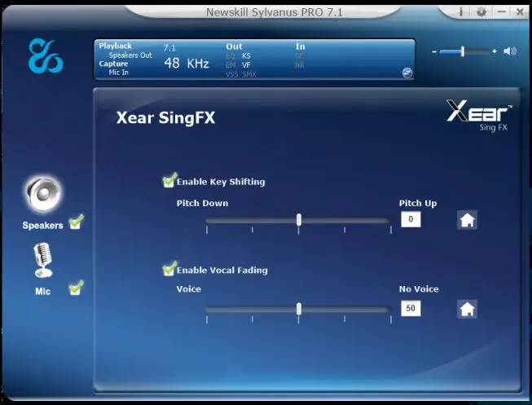Screen dimensions: 532x405
Task: Click the volume plus button
Action: click(x=495, y=51)
